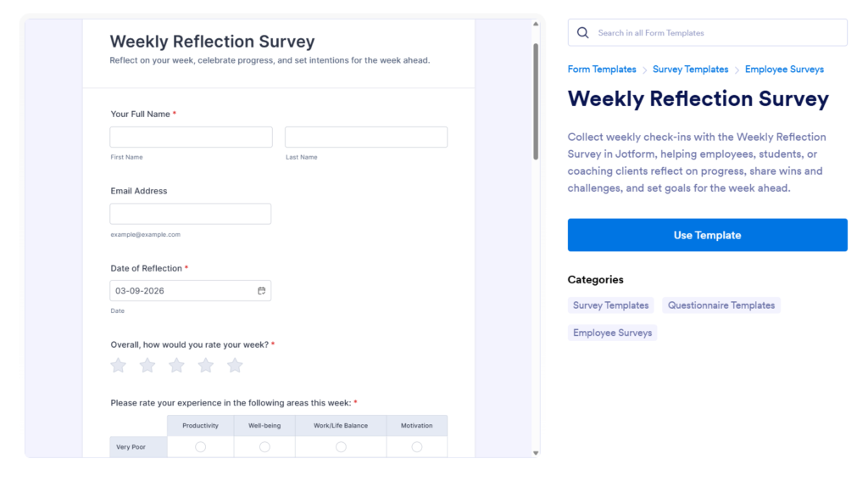Open the Form Templates breadcrumb
This screenshot has width=868, height=487.
tap(602, 70)
